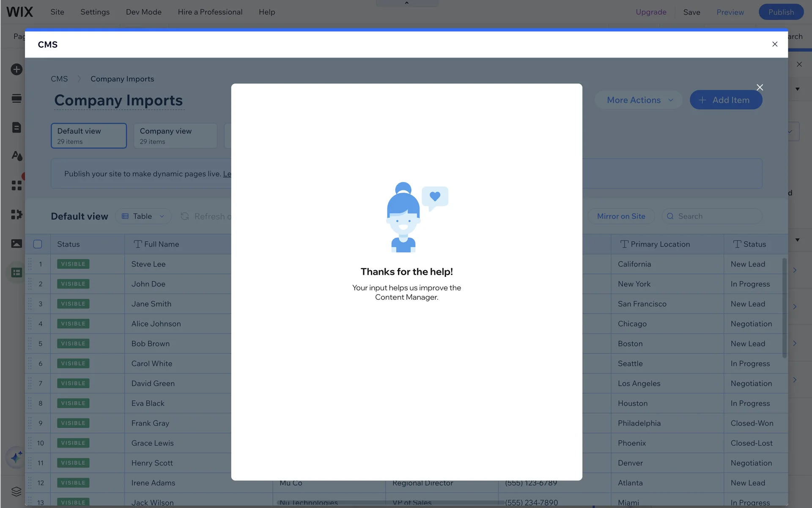Click the AI assistant sparkle icon
The image size is (812, 508).
pos(16,457)
